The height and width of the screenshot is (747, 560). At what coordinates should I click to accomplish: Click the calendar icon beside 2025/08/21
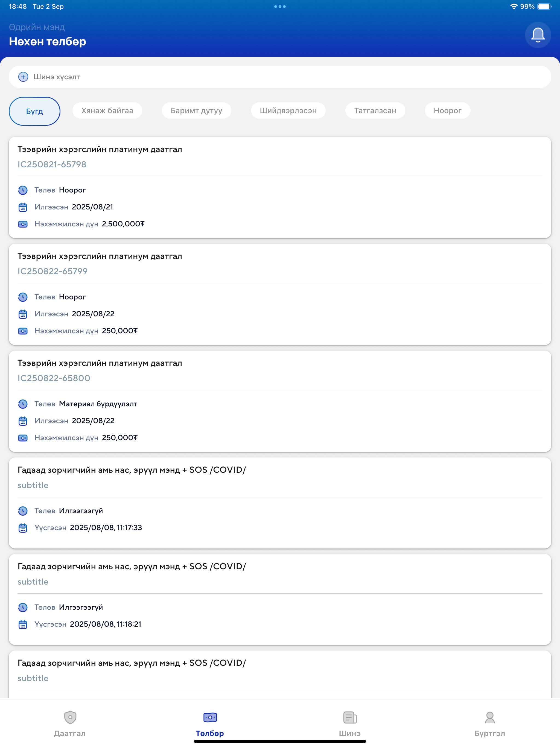coord(23,207)
